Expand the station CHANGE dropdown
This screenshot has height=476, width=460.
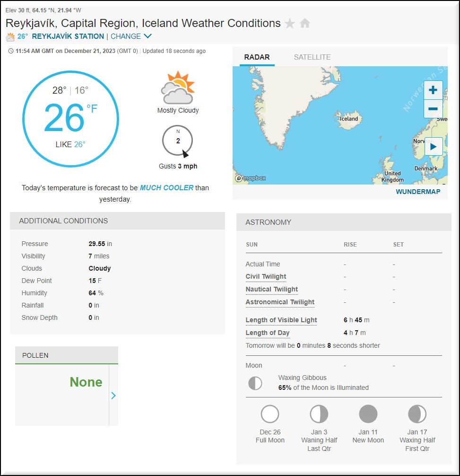[131, 36]
